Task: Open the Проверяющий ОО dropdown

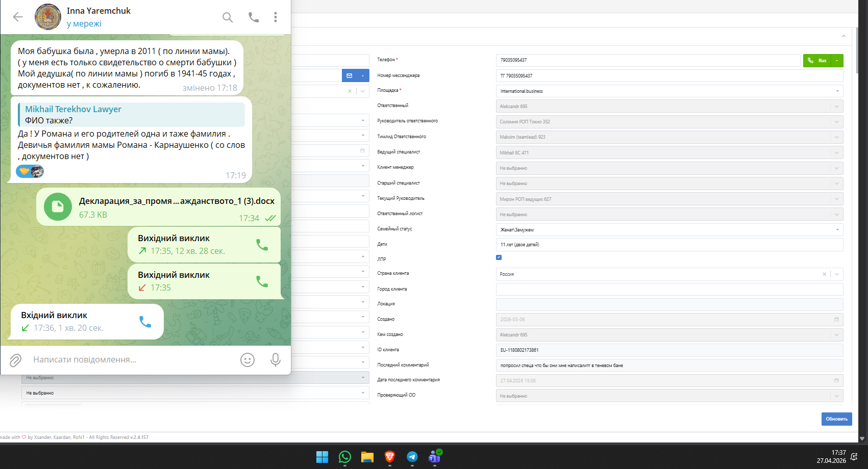Action: click(x=669, y=396)
